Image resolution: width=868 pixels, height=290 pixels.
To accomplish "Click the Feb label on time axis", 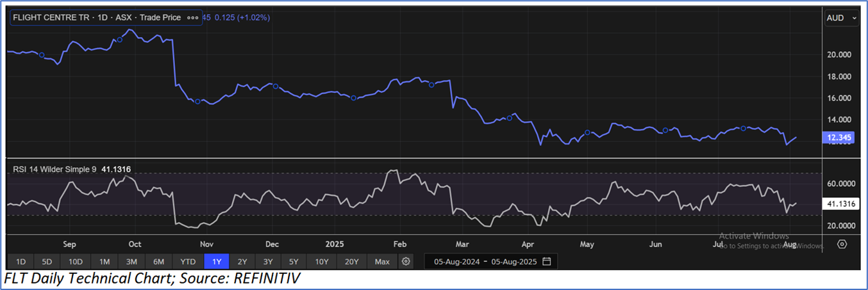I will point(401,244).
